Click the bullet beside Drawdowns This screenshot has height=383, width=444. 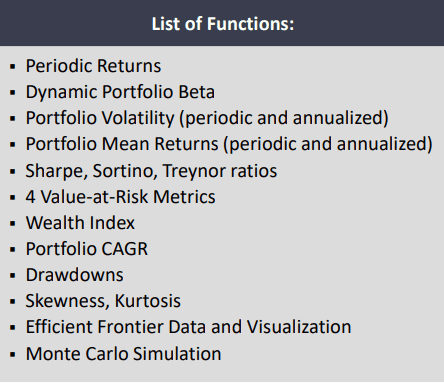[x=13, y=276]
